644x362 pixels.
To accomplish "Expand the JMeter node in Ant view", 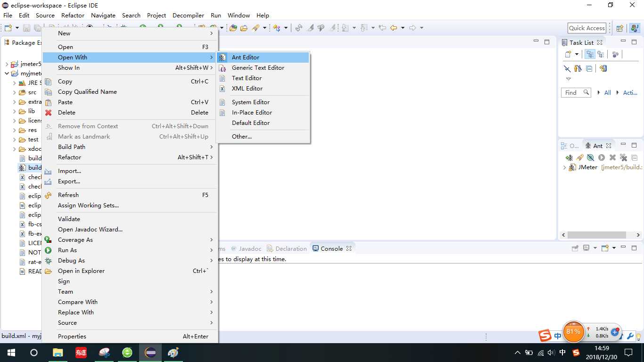I will 564,167.
